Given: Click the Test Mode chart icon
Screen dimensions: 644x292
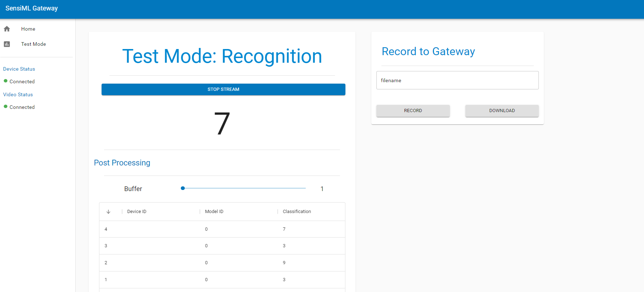Looking at the screenshot, I should point(7,44).
